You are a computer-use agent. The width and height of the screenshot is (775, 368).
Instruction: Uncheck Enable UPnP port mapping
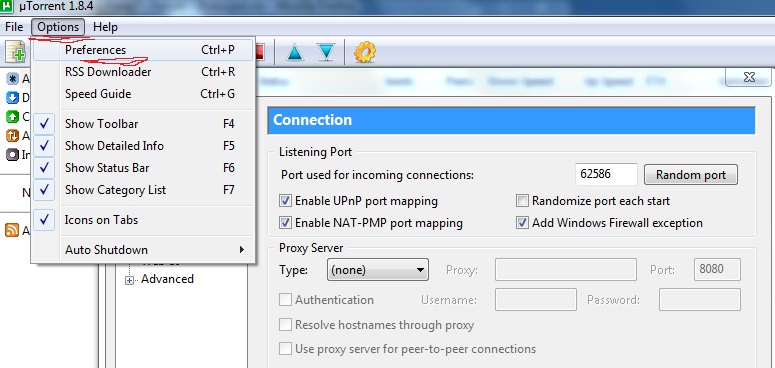click(x=285, y=201)
